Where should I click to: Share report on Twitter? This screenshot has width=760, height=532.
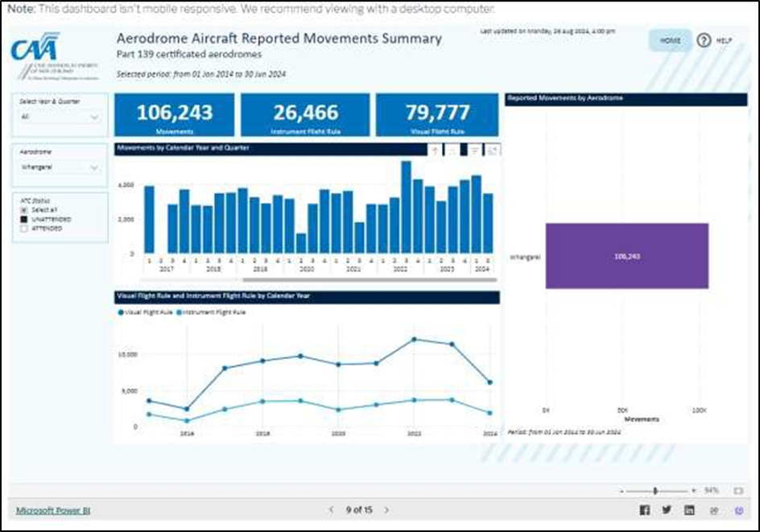click(x=667, y=509)
